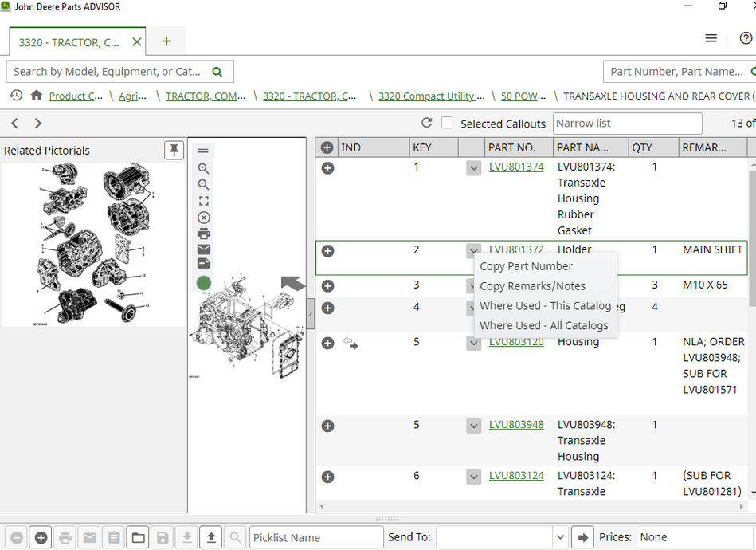Screen dimensions: 756x550
Task: Select the green color circle in diagram toolbar
Action: click(x=204, y=283)
